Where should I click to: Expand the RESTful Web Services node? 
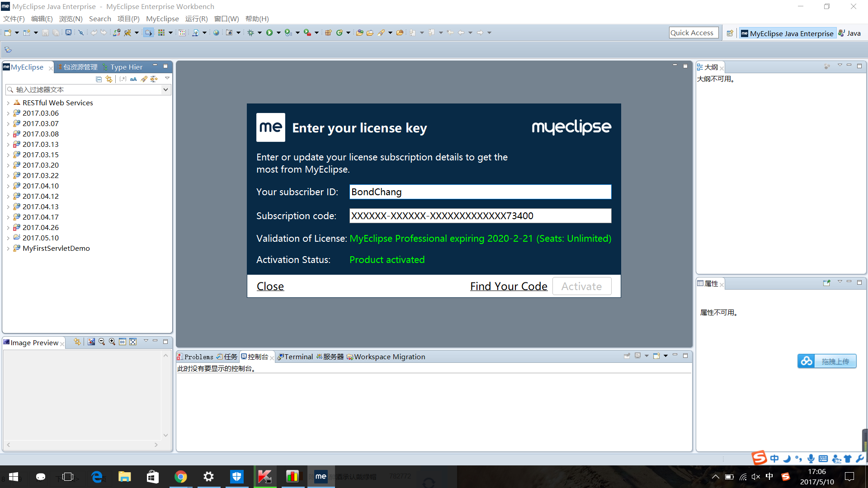coord(8,103)
